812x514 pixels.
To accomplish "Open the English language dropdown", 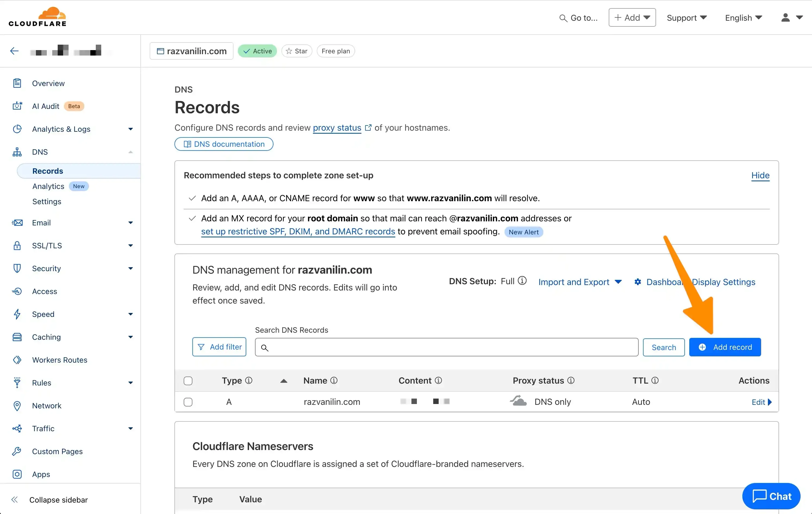I will tap(743, 17).
